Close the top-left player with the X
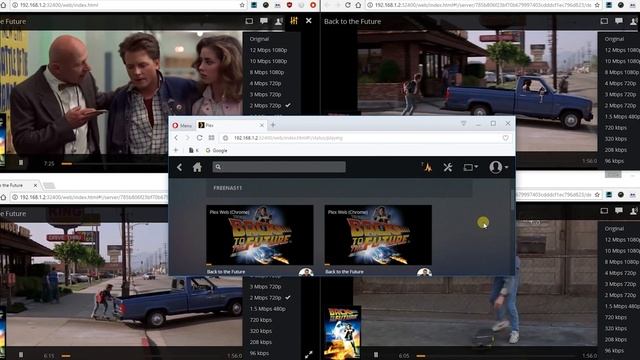 pyautogui.click(x=309, y=20)
